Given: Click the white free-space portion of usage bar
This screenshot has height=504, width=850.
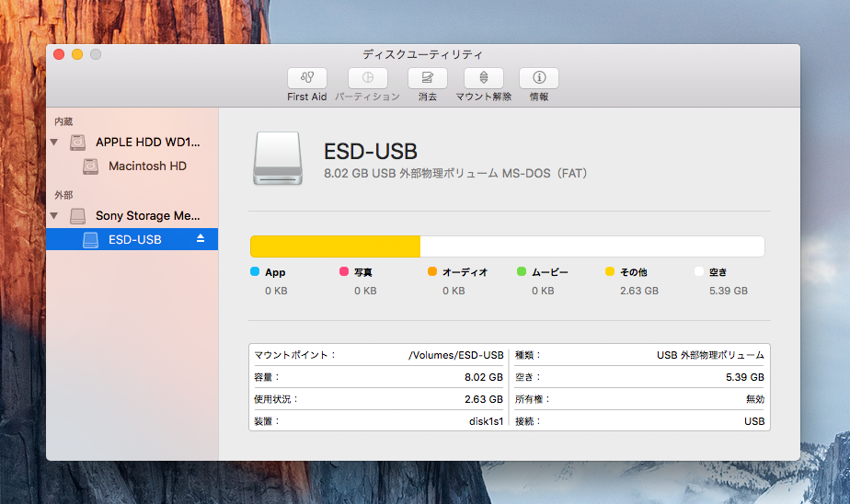Looking at the screenshot, I should pos(592,246).
